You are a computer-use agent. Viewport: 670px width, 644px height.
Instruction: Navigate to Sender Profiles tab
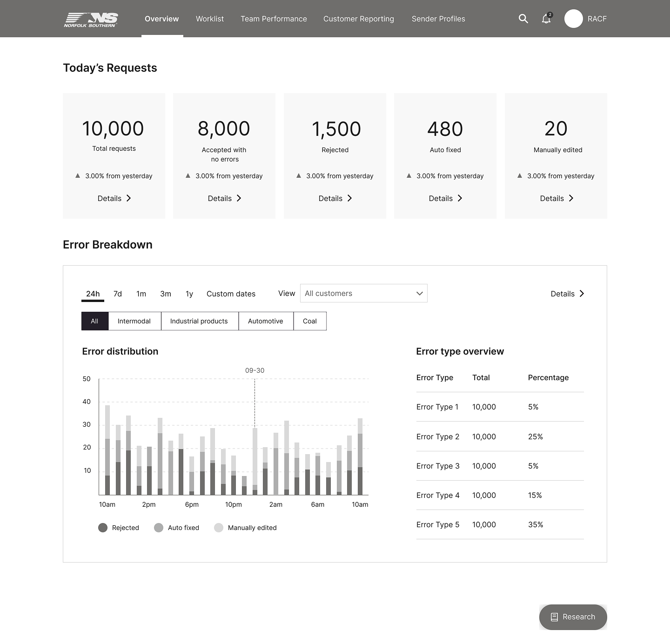[x=438, y=19]
